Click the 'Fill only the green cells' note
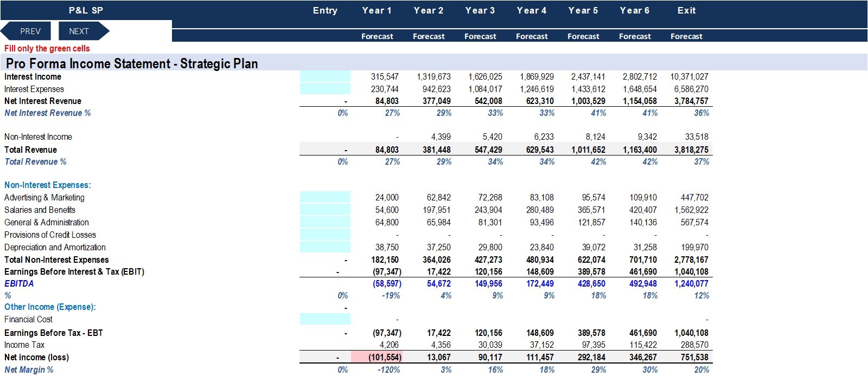This screenshot has width=868, height=376. pyautogui.click(x=47, y=48)
